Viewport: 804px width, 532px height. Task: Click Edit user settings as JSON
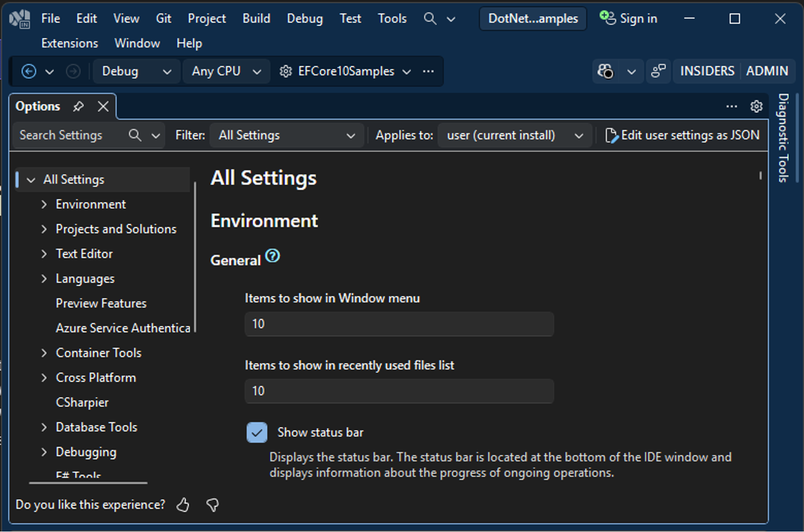coord(683,135)
